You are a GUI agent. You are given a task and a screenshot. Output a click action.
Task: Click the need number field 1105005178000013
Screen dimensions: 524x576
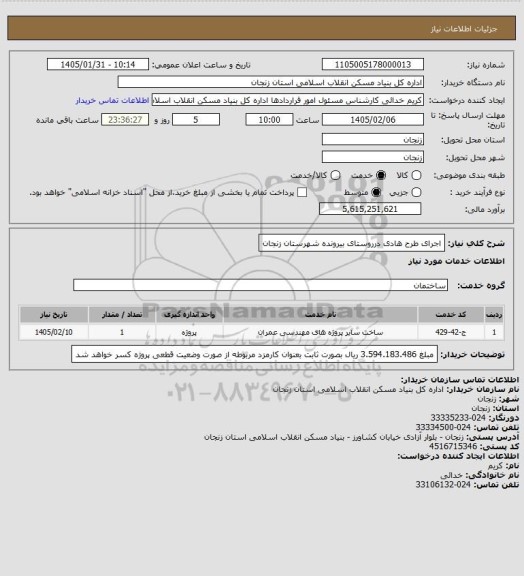[373, 64]
